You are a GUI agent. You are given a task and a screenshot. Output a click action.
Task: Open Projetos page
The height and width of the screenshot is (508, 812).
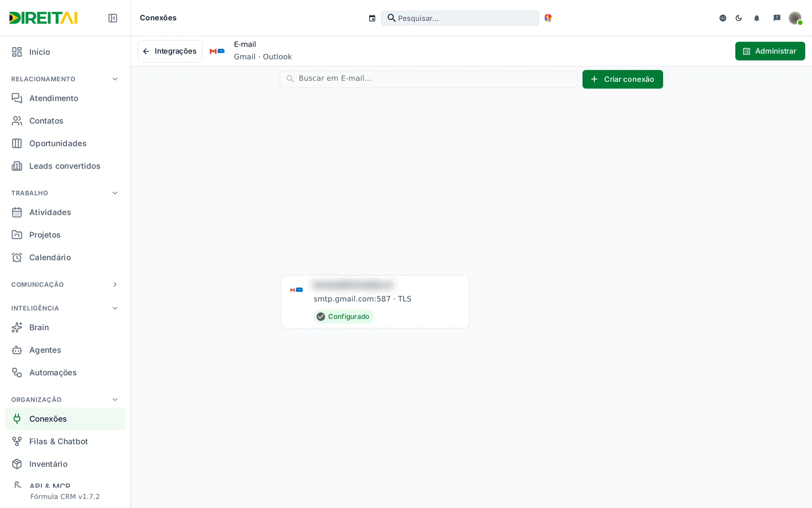pyautogui.click(x=65, y=235)
